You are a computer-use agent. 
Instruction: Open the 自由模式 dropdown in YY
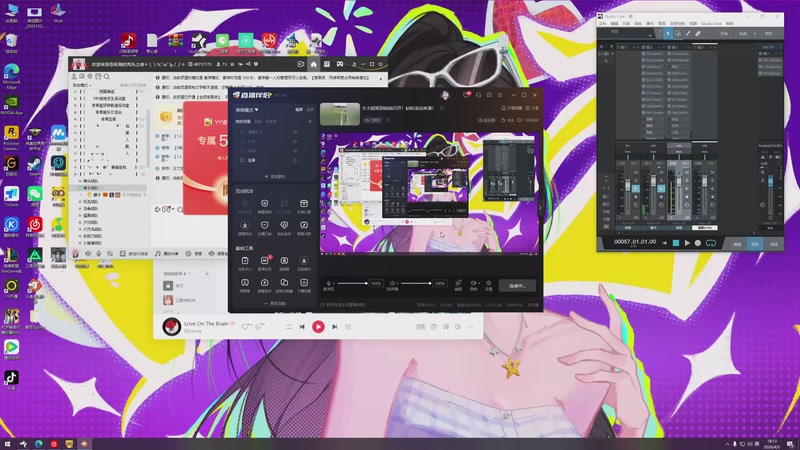(x=82, y=85)
